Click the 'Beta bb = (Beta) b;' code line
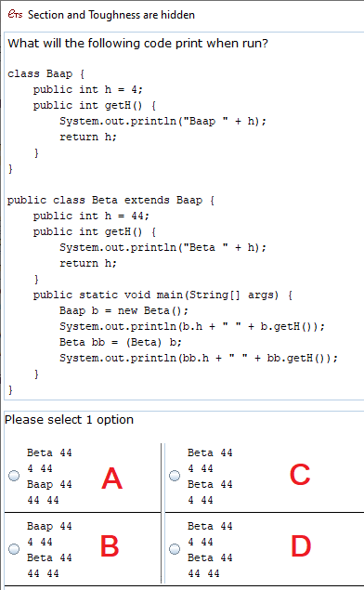This screenshot has width=364, height=590. point(121,343)
